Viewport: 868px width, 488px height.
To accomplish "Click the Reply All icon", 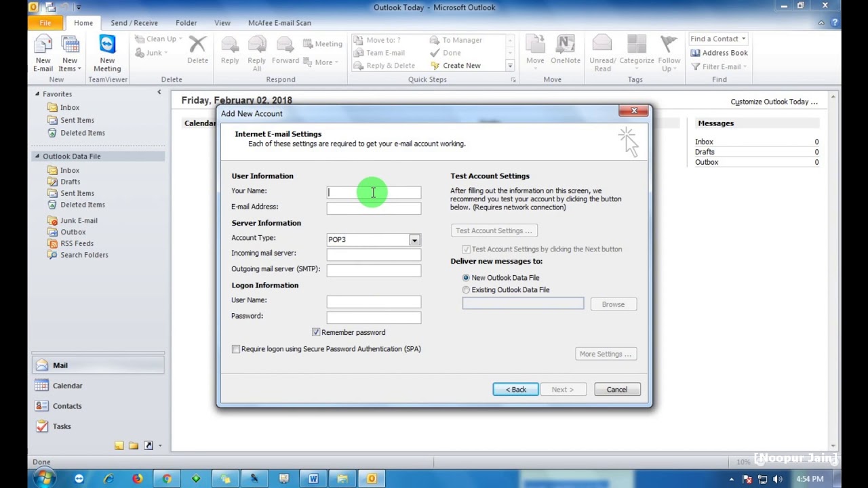I will (x=257, y=54).
